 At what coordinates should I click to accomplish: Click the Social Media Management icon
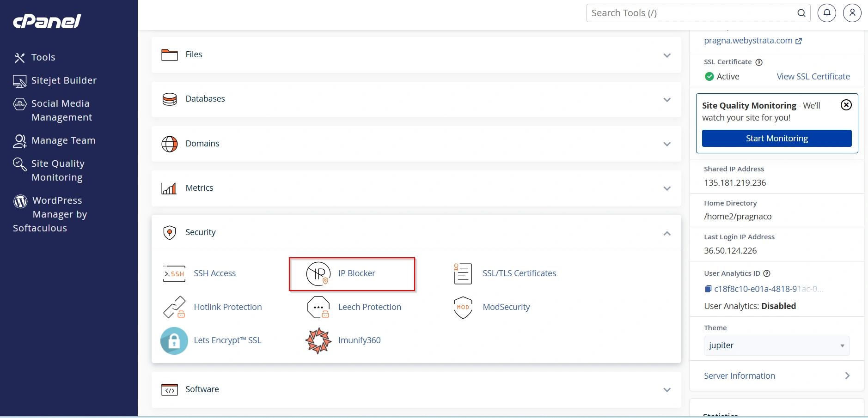click(x=19, y=104)
